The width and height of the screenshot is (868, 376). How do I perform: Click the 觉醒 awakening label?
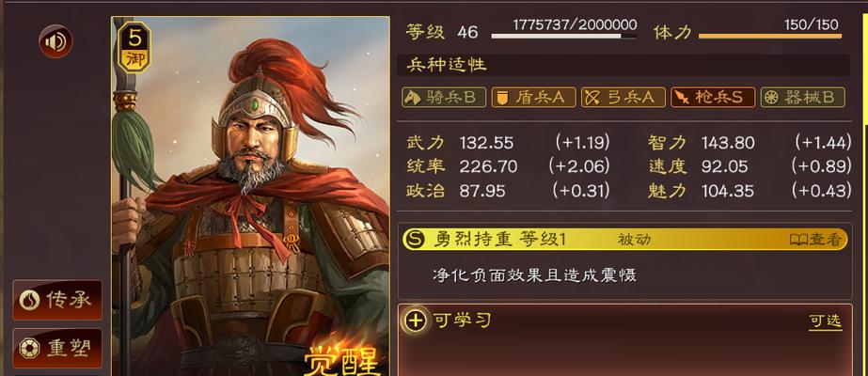tap(342, 359)
